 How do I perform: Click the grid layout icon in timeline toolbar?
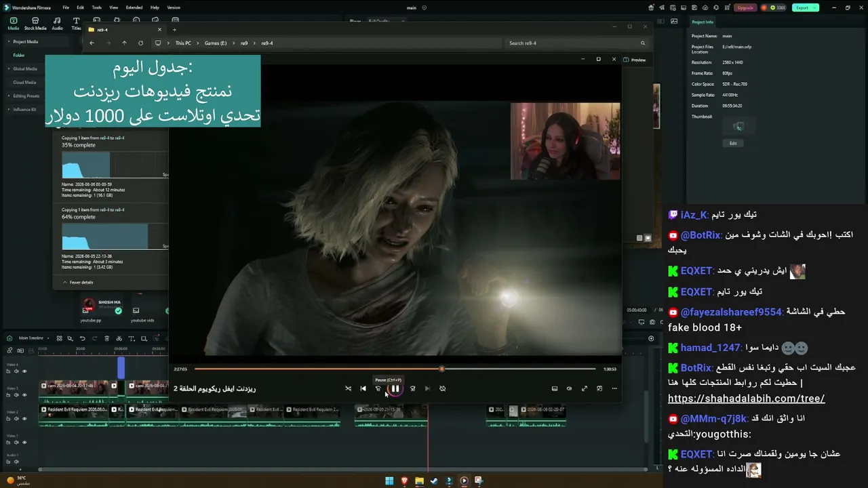click(x=60, y=338)
